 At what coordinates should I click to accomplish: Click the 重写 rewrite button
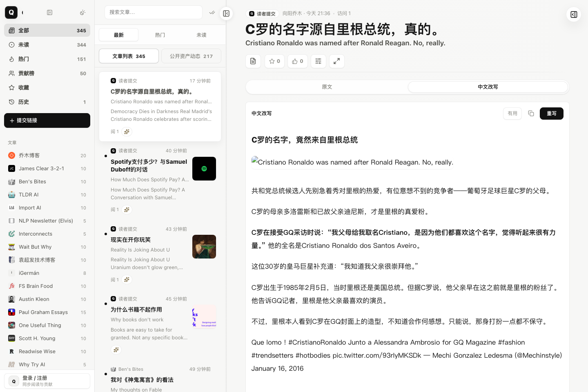click(552, 114)
